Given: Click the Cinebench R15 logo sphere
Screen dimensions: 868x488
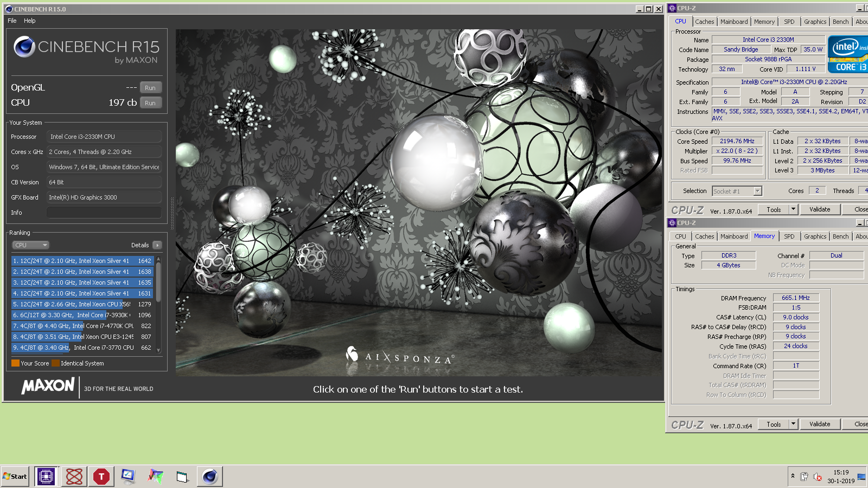Looking at the screenshot, I should (x=24, y=47).
